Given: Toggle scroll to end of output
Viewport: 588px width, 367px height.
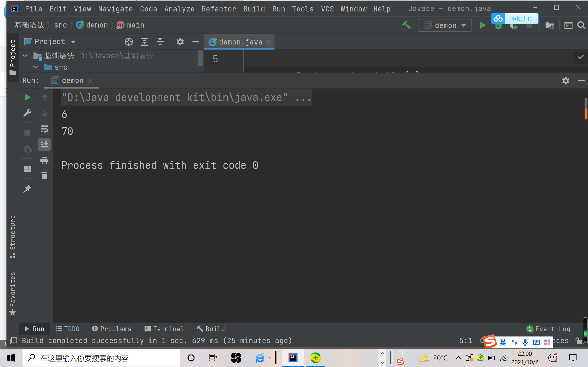Looking at the screenshot, I should pyautogui.click(x=44, y=145).
